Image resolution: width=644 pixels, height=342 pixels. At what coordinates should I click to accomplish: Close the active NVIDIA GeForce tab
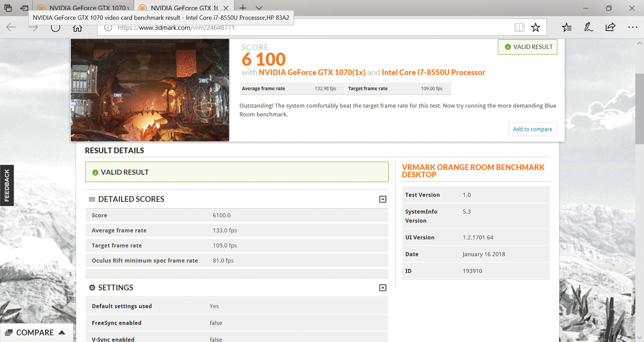click(226, 8)
